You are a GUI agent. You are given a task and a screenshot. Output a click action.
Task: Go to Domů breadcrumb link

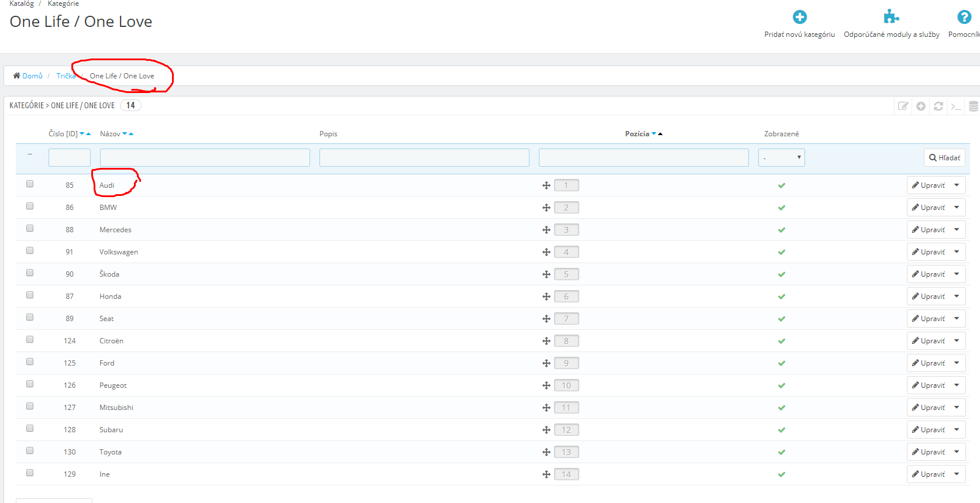coord(28,76)
